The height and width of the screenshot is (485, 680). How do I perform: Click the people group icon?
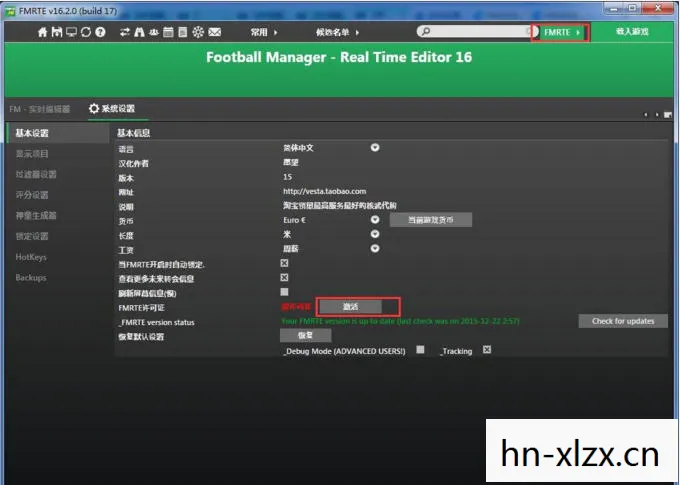pos(154,32)
